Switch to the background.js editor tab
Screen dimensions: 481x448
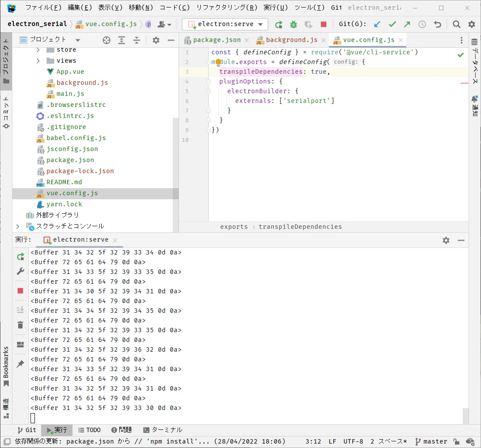(291, 40)
